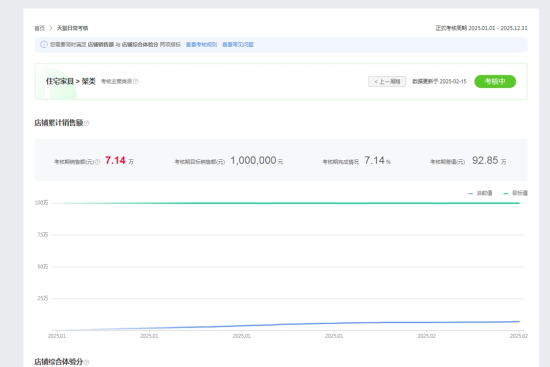
Task: Click the 天猫日常考核 breadcrumb text
Action: point(73,28)
